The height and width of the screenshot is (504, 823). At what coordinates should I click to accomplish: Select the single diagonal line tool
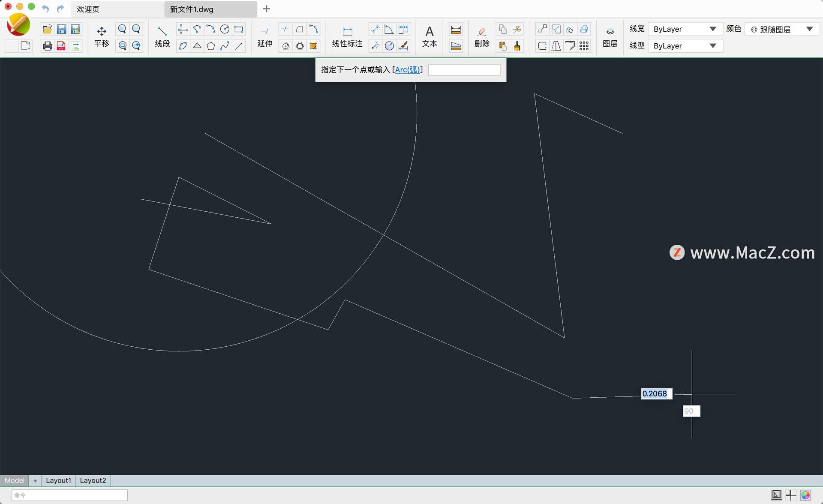(x=239, y=46)
